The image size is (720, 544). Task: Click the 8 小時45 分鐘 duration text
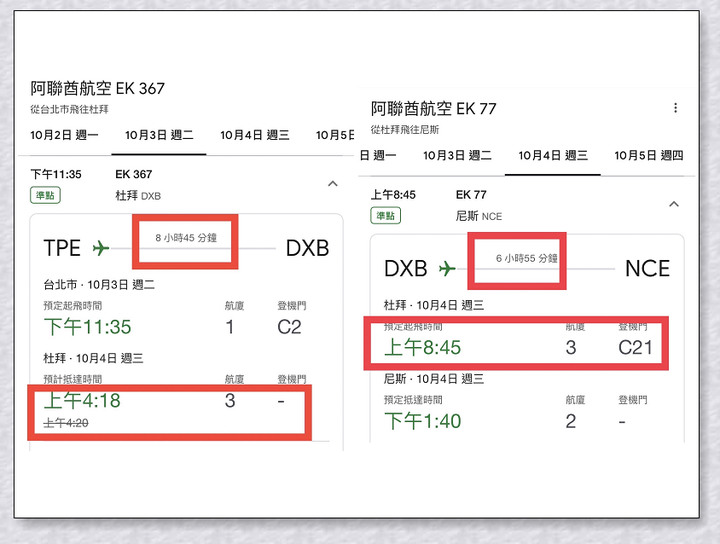[x=186, y=238]
